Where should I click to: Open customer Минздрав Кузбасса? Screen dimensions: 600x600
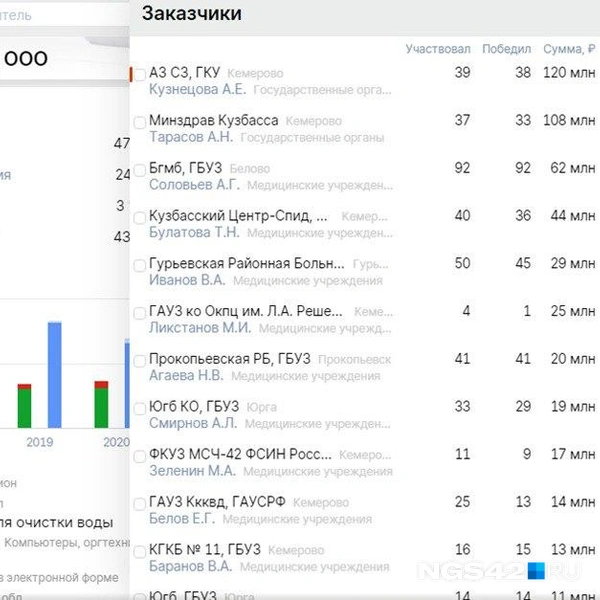[214, 120]
